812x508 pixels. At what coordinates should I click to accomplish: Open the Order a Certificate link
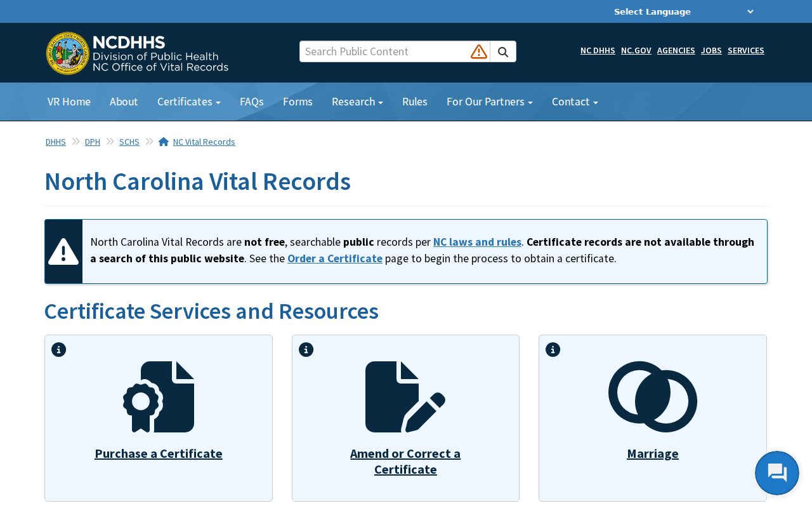coord(335,258)
